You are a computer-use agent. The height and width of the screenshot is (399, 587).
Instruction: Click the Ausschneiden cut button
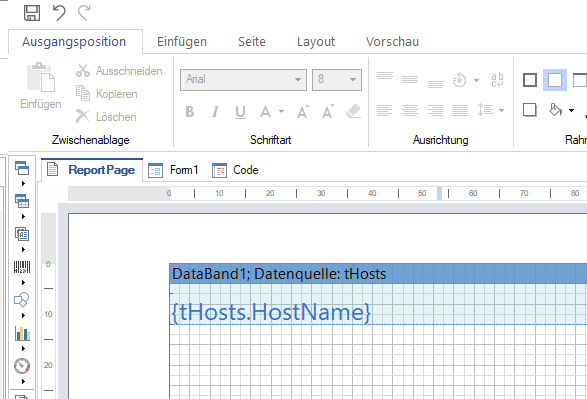(119, 71)
